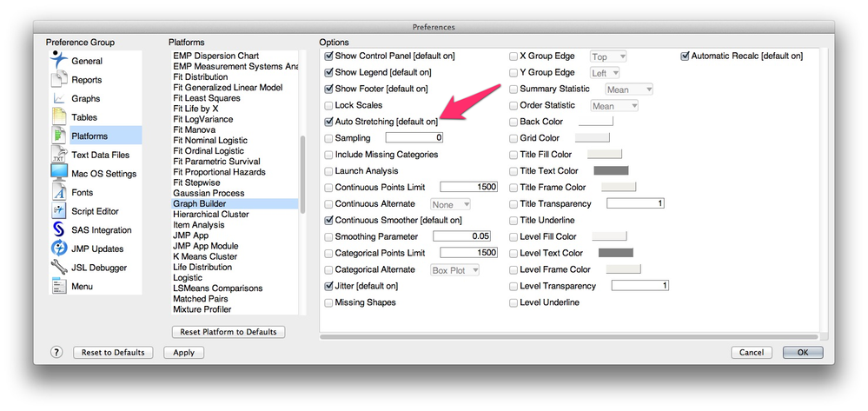Pick Title Text Color swatch

coord(611,170)
